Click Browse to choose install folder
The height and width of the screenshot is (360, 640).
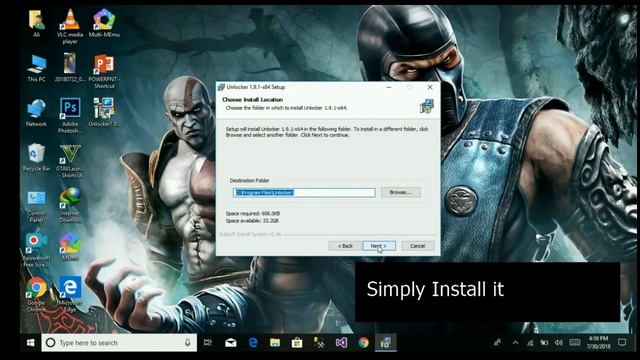400,192
